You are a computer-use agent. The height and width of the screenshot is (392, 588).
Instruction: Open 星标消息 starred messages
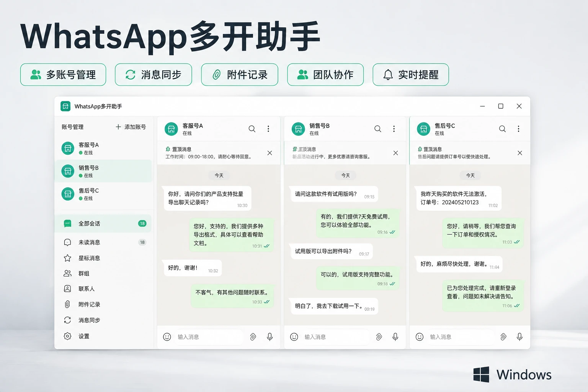[103, 258]
